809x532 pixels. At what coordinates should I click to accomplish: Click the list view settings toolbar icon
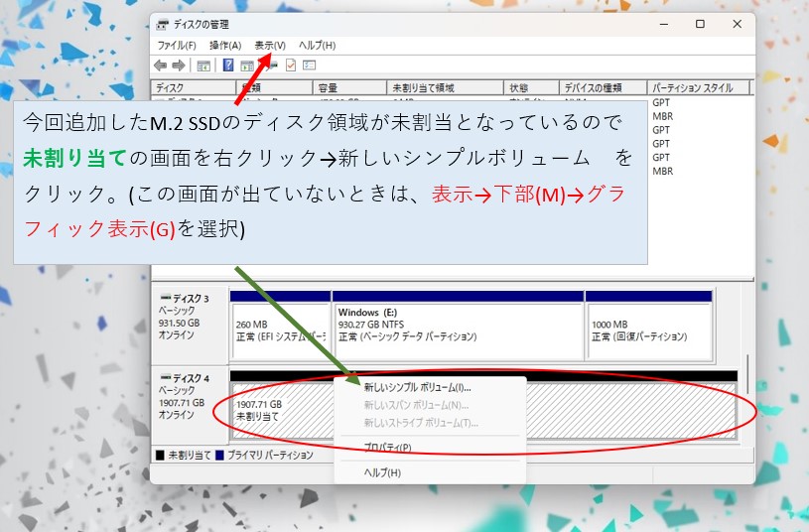coord(309,66)
